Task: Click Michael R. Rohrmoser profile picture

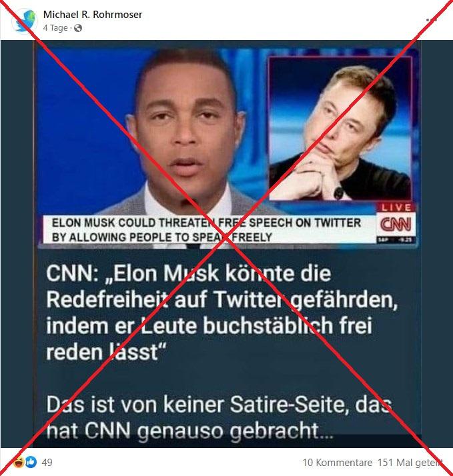Action: [x=24, y=21]
